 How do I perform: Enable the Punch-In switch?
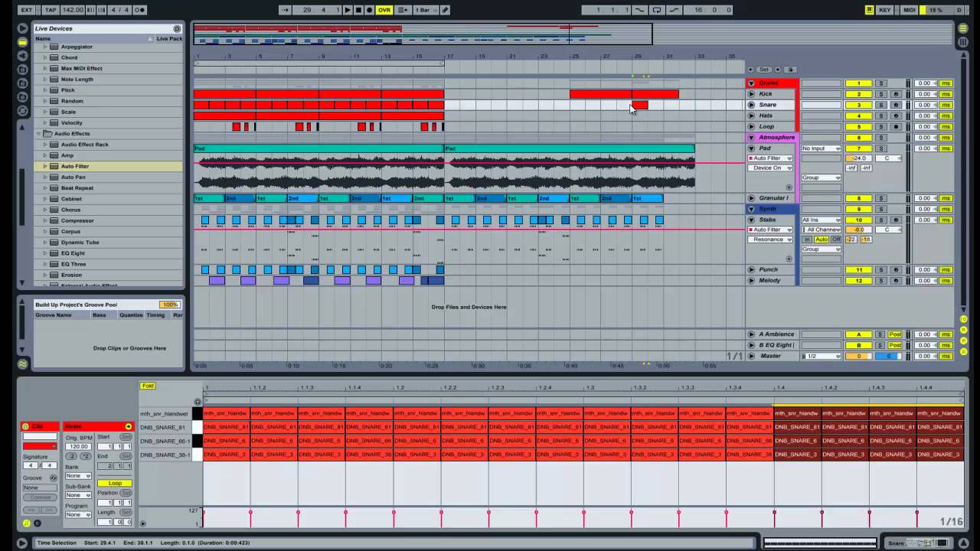[639, 10]
